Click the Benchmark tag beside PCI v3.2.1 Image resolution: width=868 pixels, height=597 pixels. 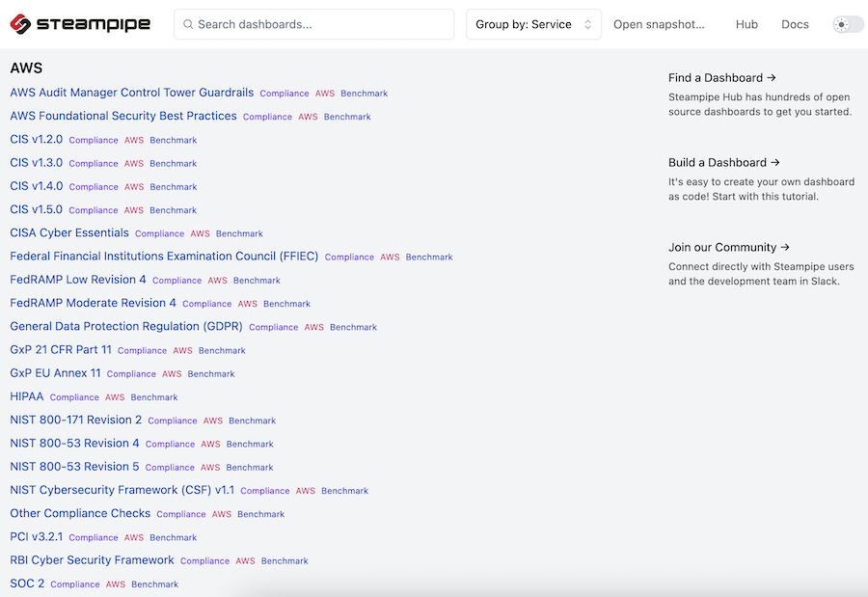174,538
